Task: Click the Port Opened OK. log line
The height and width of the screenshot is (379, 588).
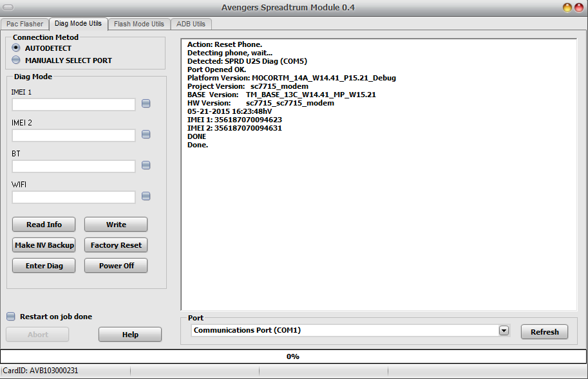Action: pos(217,69)
